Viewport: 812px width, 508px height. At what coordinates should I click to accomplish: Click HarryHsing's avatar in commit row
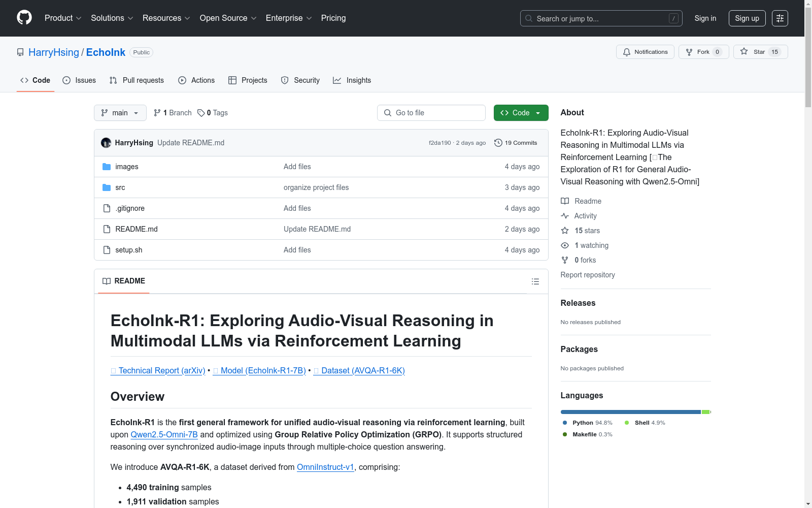click(106, 143)
